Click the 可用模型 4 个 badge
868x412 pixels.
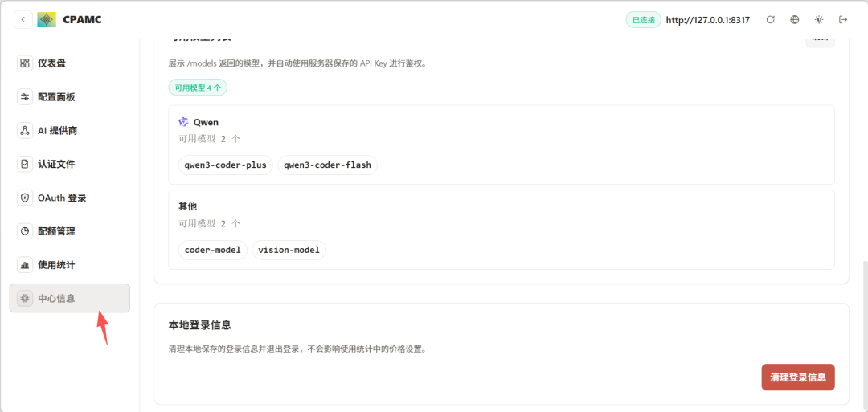198,88
